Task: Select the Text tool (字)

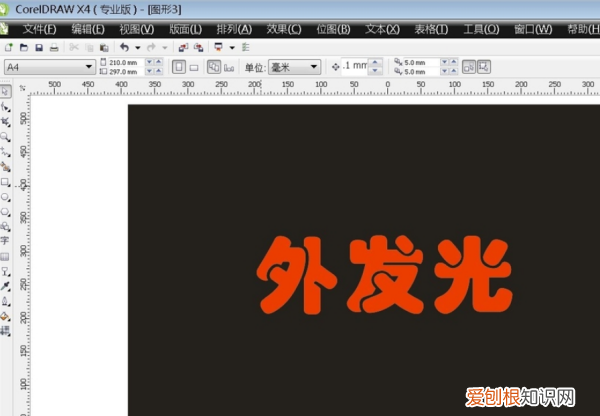Action: tap(5, 241)
